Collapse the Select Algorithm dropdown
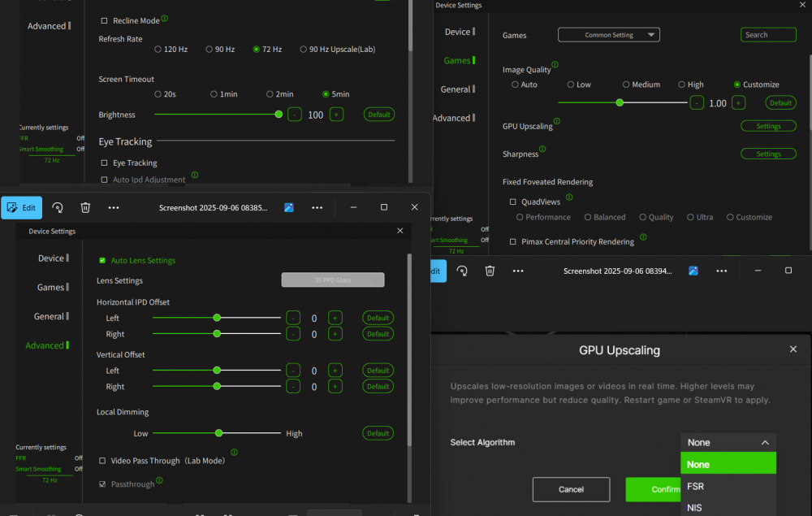Screen dimensions: 812x516 coord(763,442)
